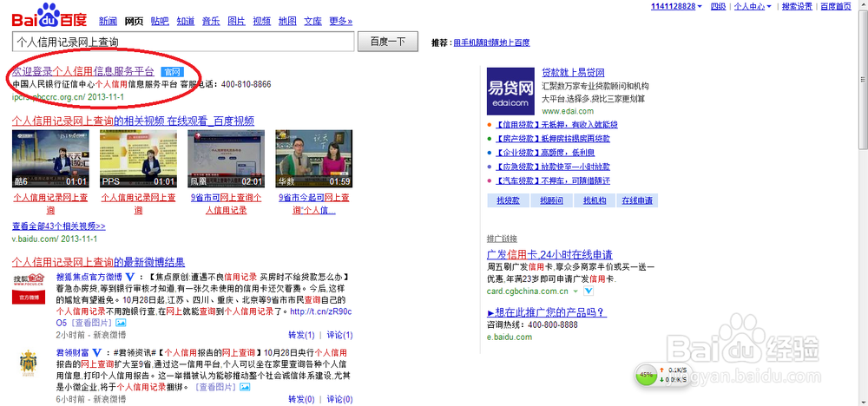Screen dimensions: 868x406
Task: Open the 音乐 tab
Action: tap(211, 22)
